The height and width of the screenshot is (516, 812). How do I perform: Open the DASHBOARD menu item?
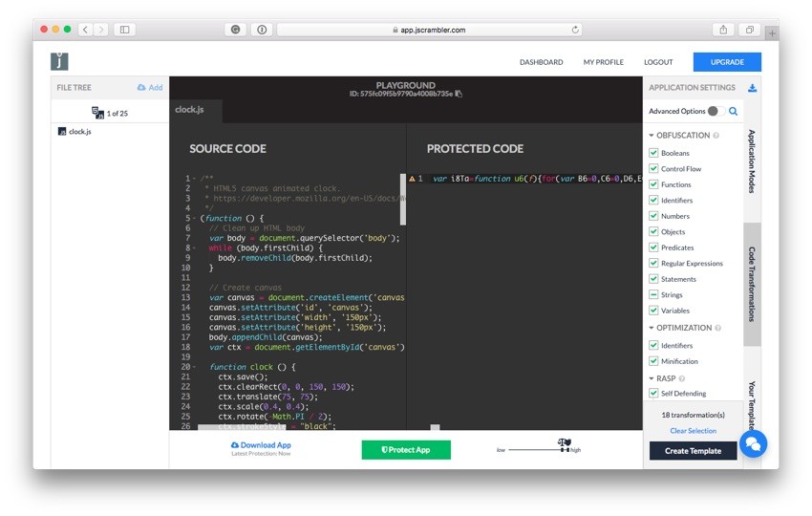coord(541,62)
